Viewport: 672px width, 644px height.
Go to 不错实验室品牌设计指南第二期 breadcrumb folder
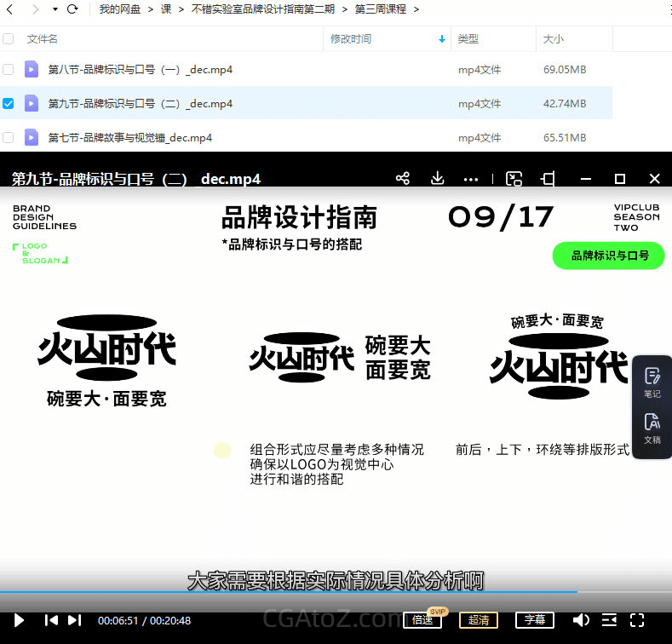click(x=264, y=9)
